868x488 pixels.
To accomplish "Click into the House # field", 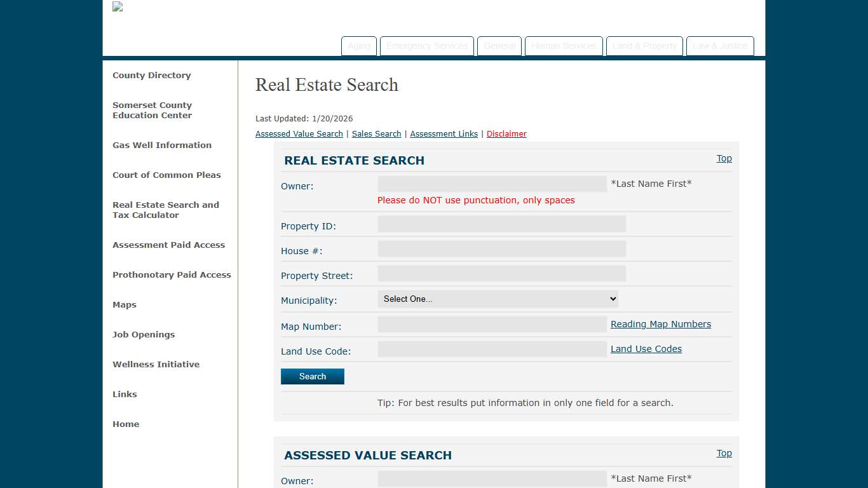I will (x=501, y=249).
